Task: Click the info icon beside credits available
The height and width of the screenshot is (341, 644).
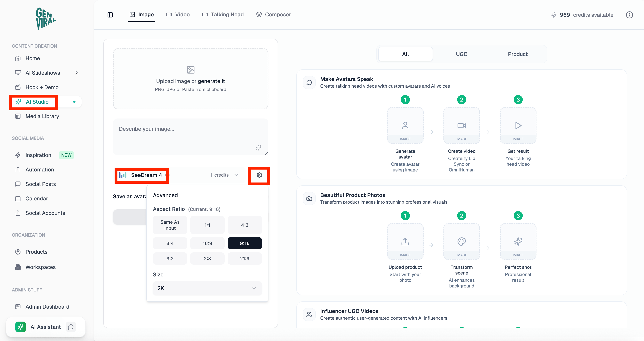Action: pos(629,15)
